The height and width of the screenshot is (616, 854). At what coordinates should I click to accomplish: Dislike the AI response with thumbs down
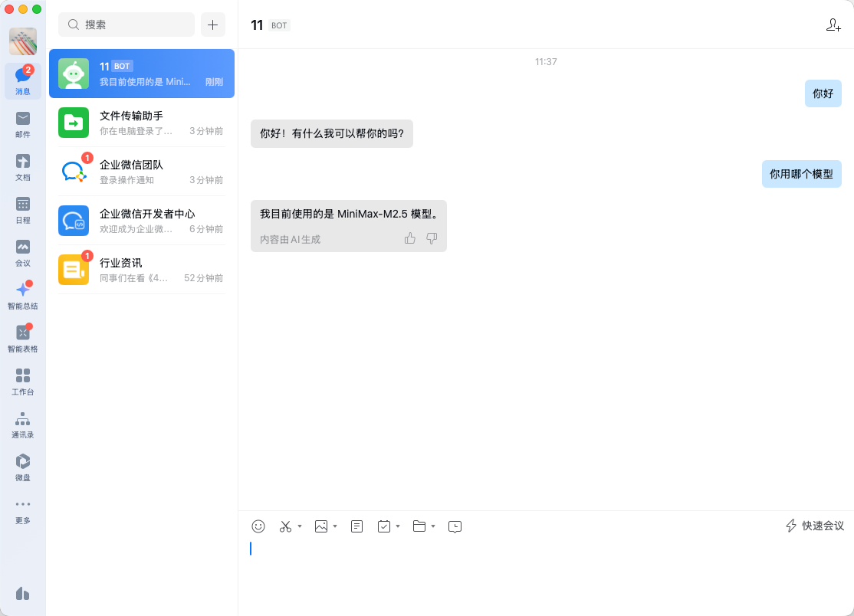[432, 238]
